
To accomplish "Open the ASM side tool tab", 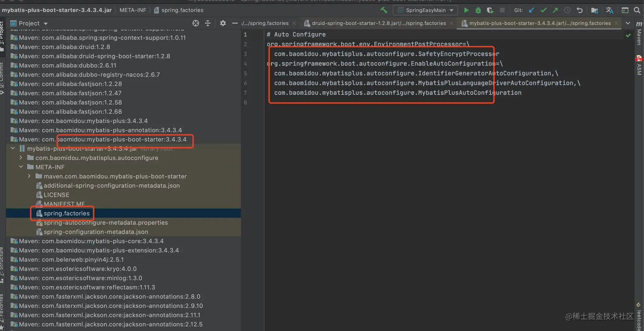I will [639, 65].
